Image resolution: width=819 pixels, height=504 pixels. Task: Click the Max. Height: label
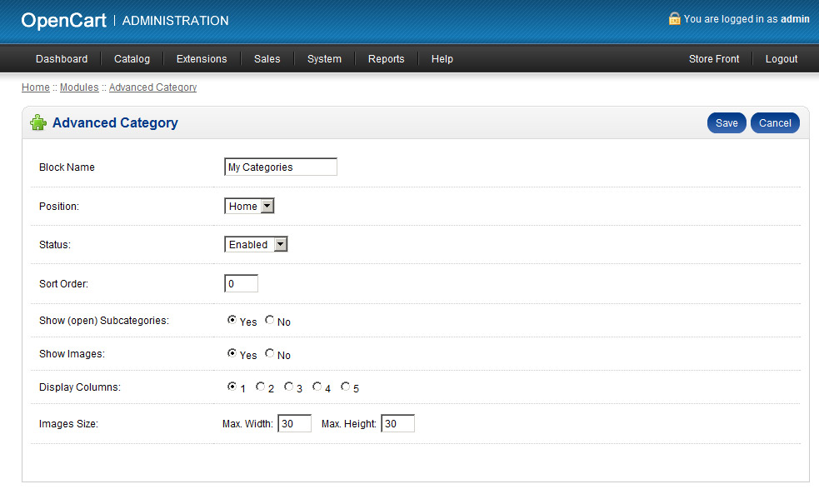coord(349,423)
